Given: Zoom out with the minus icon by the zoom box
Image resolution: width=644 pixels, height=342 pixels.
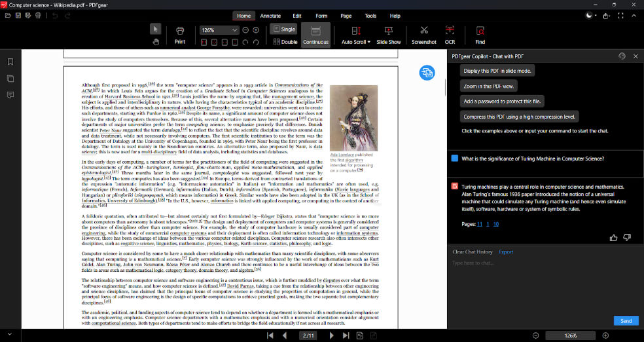Looking at the screenshot, I should (245, 30).
